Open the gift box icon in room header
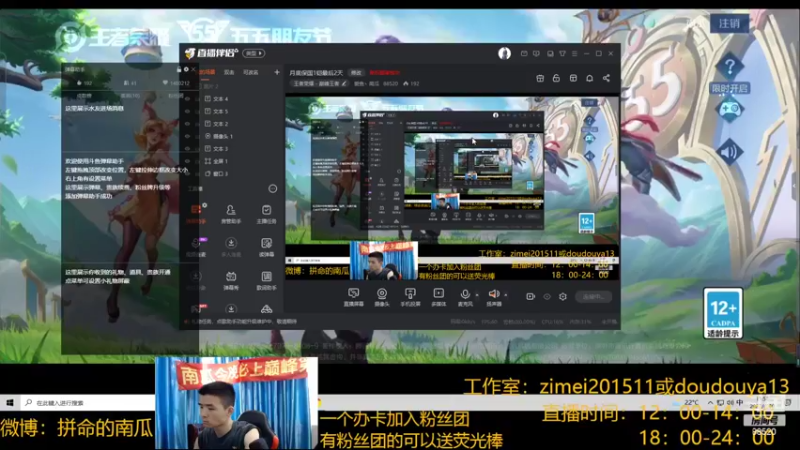 [x=540, y=78]
